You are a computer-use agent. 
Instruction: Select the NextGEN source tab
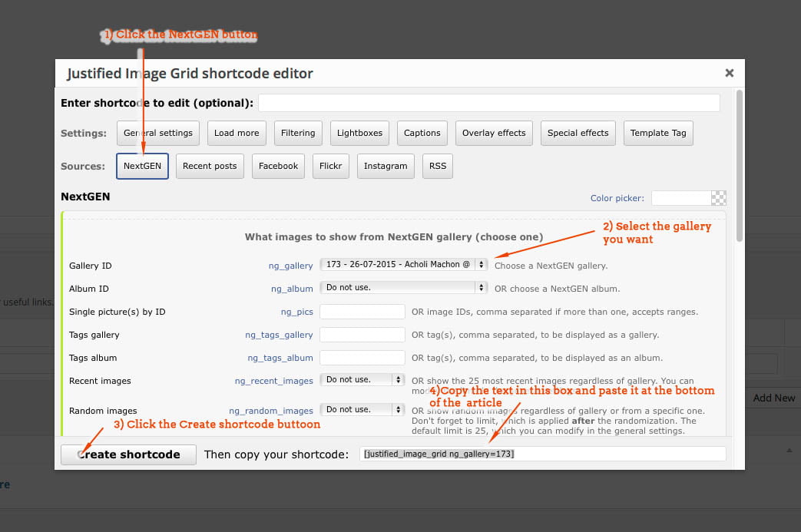[142, 166]
